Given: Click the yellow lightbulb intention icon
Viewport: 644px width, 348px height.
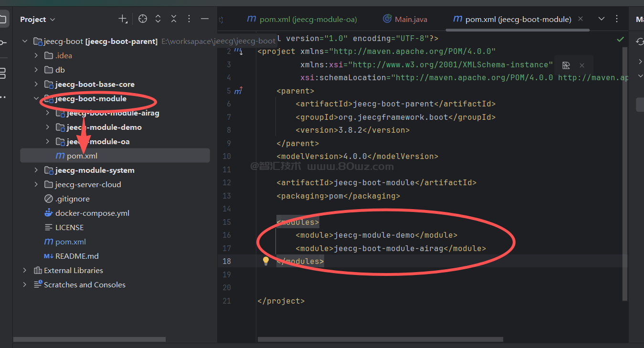Looking at the screenshot, I should tap(266, 261).
